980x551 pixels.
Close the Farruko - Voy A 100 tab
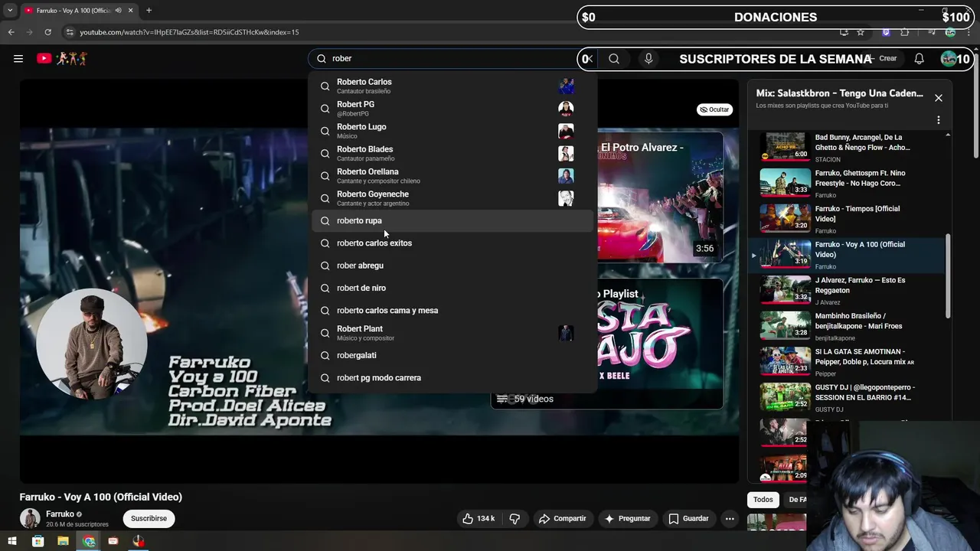131,10
